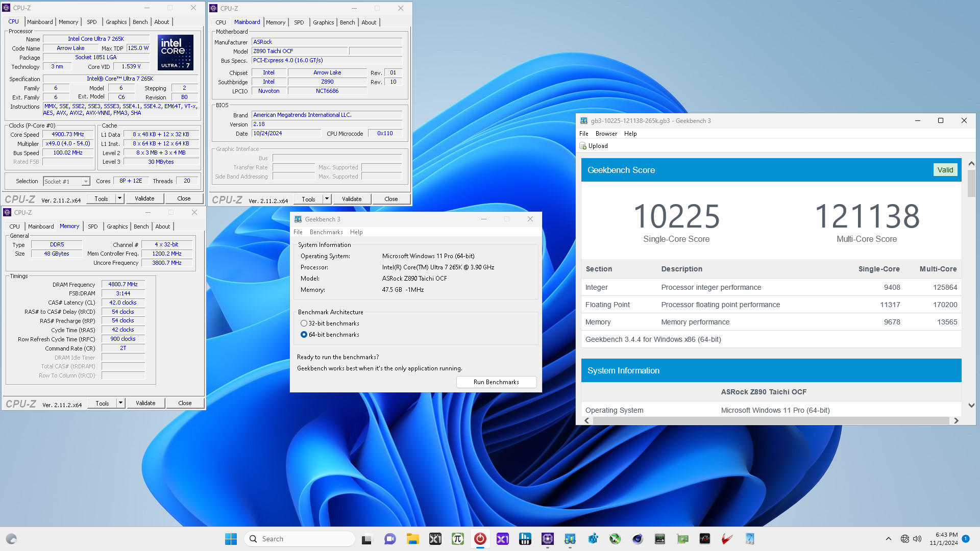Open the dark monitor chip taskbar icon
This screenshot has width=980, height=551.
pyautogui.click(x=660, y=539)
